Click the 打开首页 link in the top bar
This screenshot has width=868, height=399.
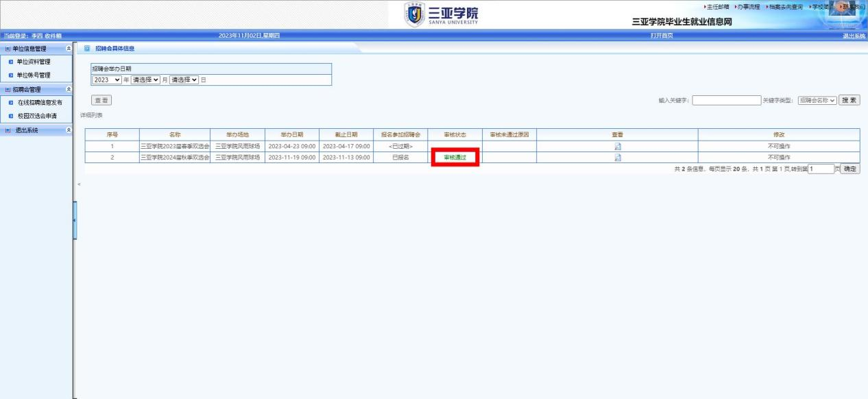pyautogui.click(x=661, y=35)
